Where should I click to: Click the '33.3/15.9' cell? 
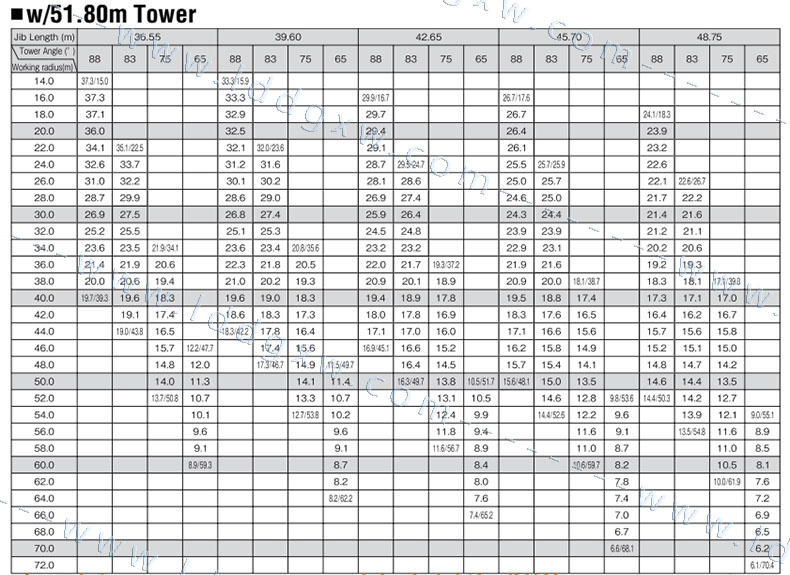click(235, 81)
